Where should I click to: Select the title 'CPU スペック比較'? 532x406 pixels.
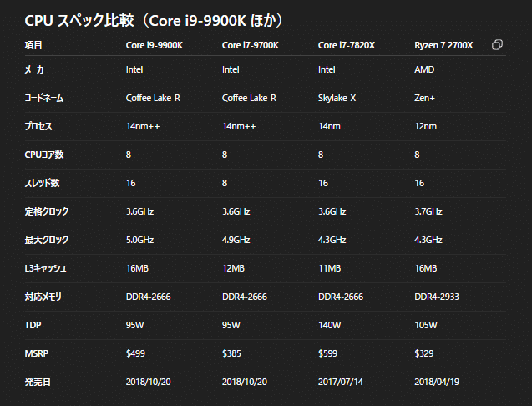point(79,21)
